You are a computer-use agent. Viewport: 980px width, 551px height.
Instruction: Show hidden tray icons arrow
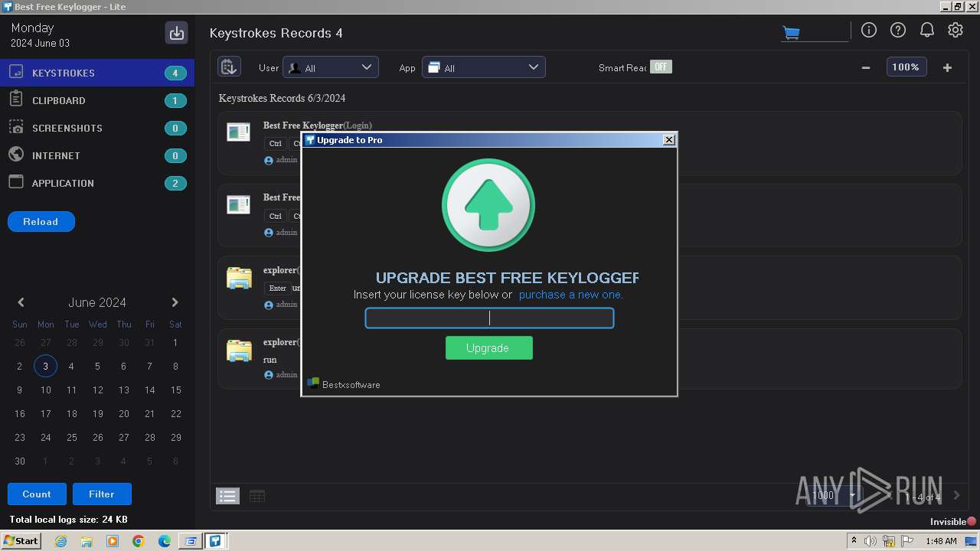coord(854,541)
